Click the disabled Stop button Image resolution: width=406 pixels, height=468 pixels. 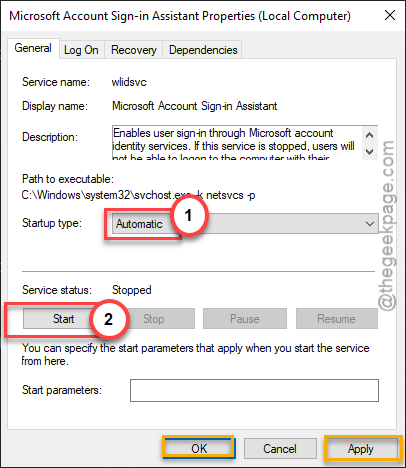pyautogui.click(x=154, y=319)
